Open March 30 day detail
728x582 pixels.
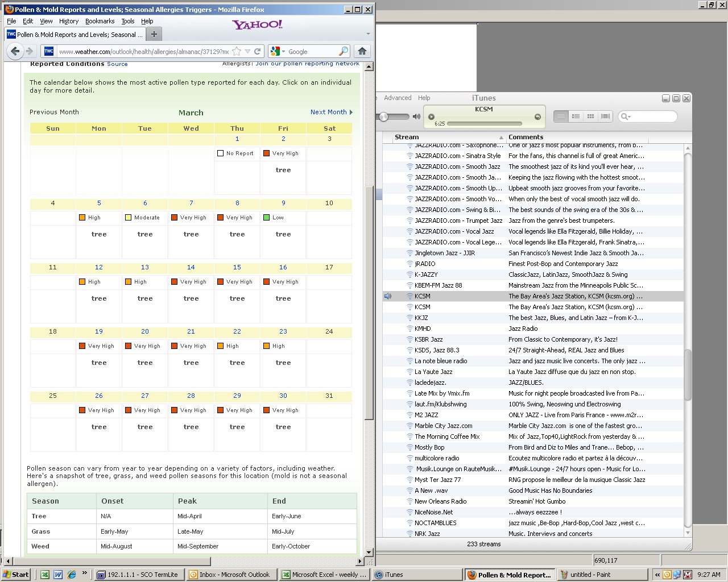(283, 396)
